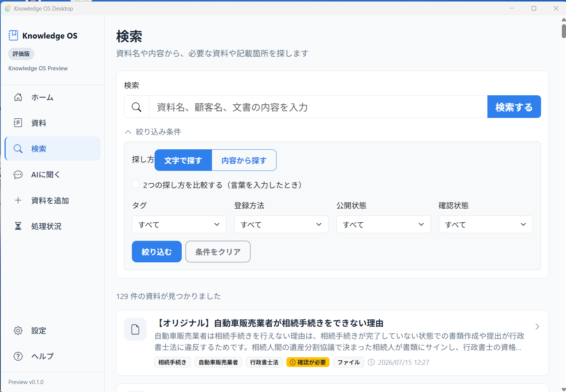The image size is (566, 392).
Task: Click the 自動車販売業者 tag
Action: tap(218, 362)
